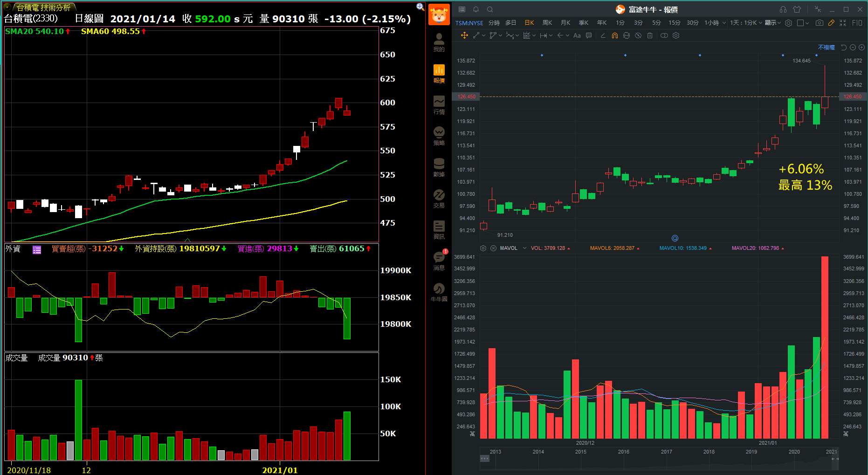Toggle hide all drawings eye icon

click(638, 35)
